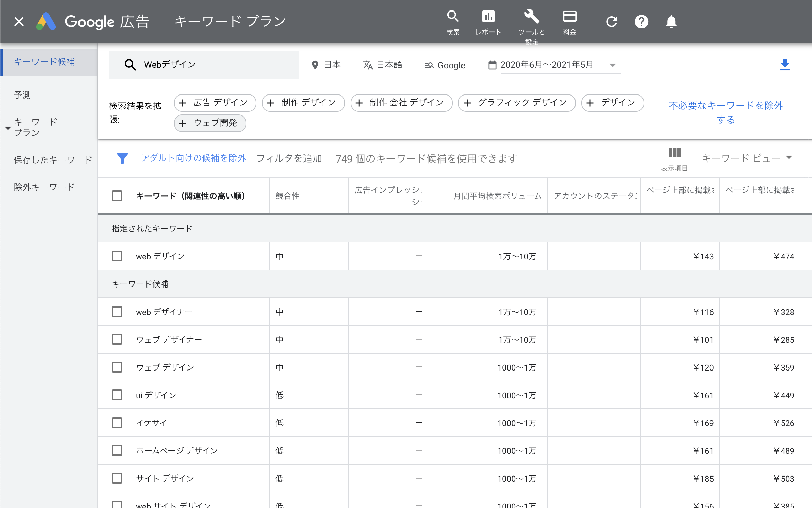Check the ウェブ デザイナー keyword row
Screen dimensions: 812x508
click(x=117, y=339)
